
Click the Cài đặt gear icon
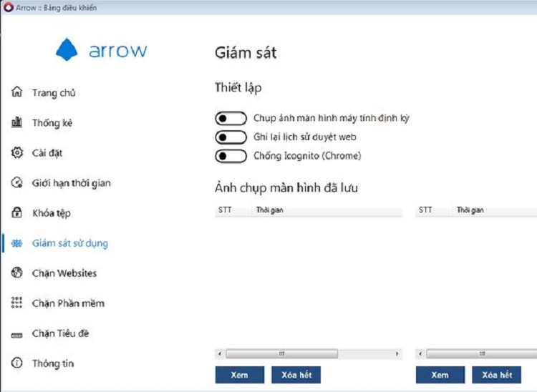coord(16,152)
